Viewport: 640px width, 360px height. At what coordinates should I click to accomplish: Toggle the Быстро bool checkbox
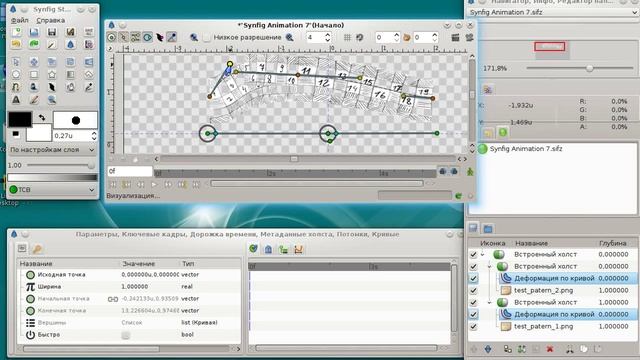point(125,335)
